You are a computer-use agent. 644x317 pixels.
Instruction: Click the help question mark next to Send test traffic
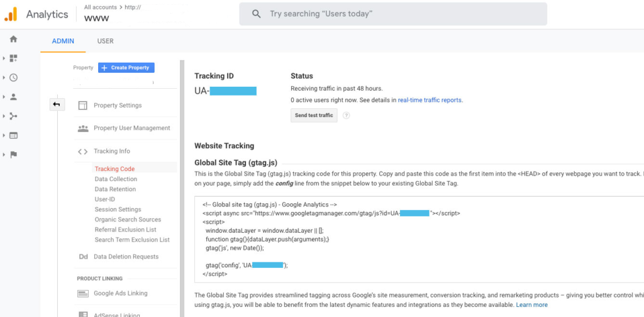tap(347, 115)
